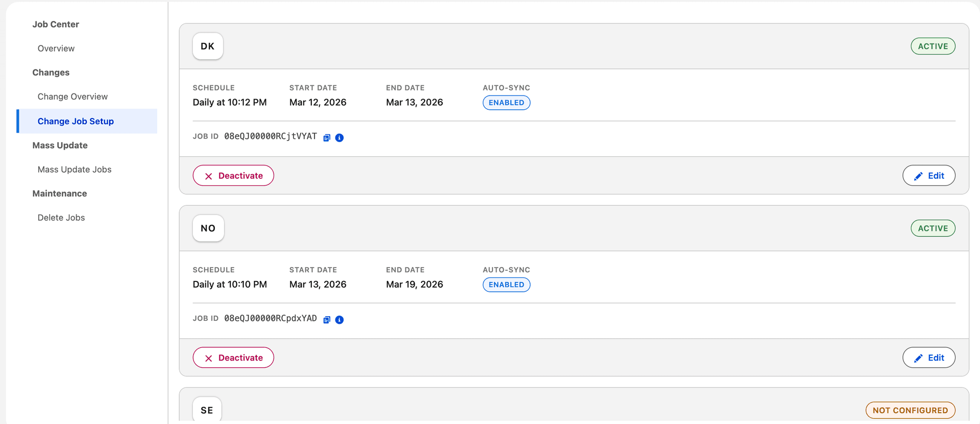Image resolution: width=980 pixels, height=424 pixels.
Task: Toggle ENABLED auto-sync on DK job
Action: coord(506,102)
